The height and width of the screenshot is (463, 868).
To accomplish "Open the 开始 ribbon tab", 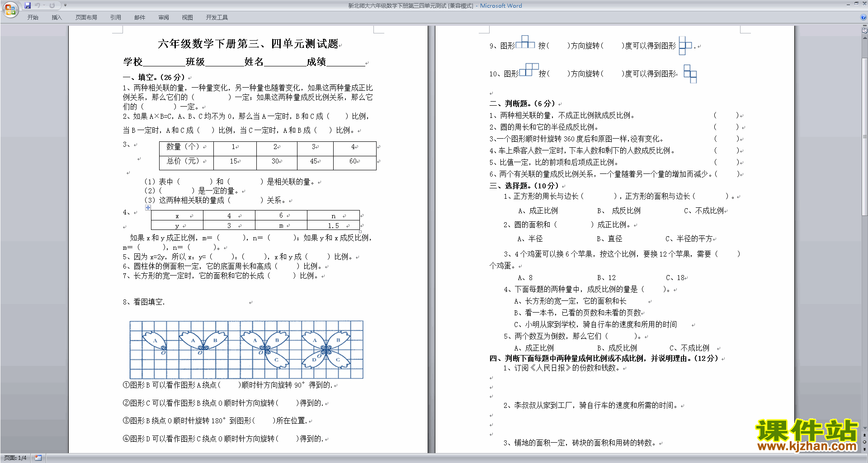I will 33,18.
